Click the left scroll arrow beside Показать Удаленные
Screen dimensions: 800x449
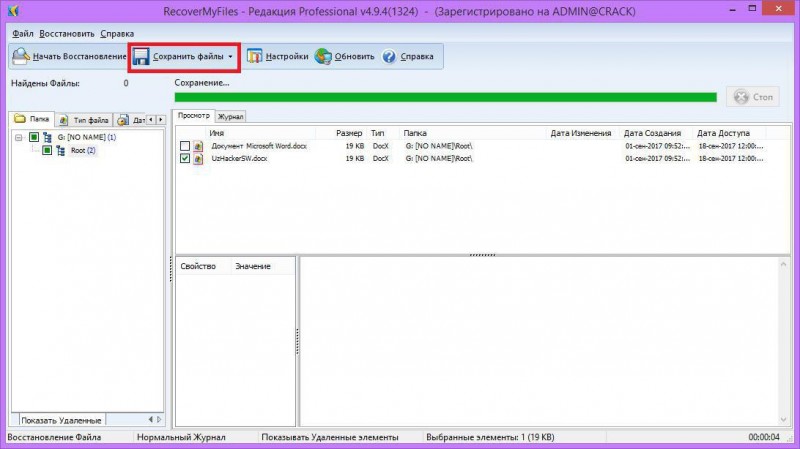pyautogui.click(x=151, y=419)
